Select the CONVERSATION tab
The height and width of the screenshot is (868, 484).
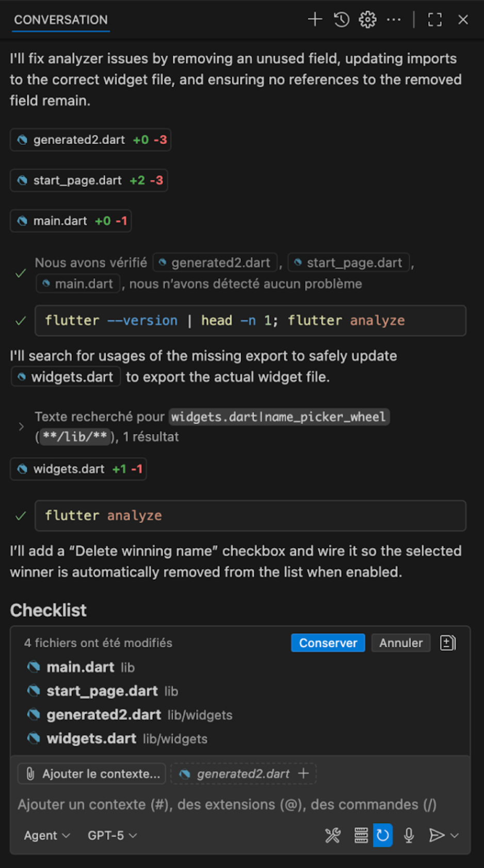pos(61,20)
